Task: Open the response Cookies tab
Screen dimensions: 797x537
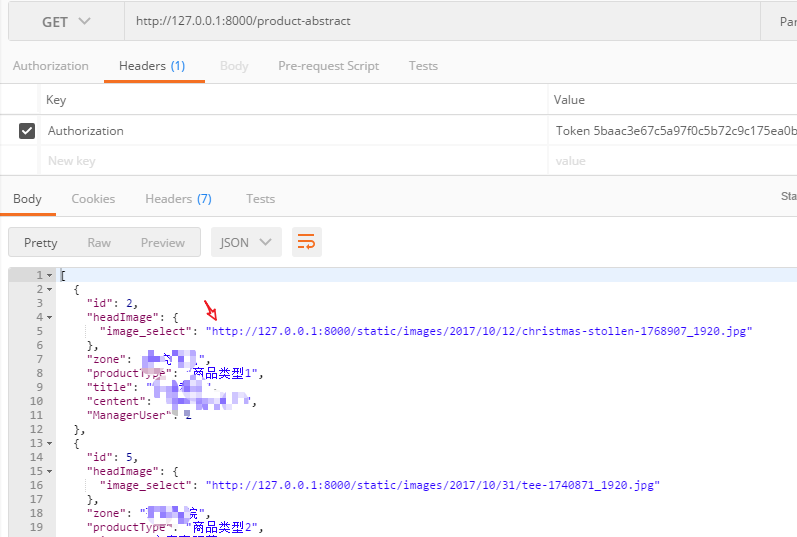Action: pos(93,199)
